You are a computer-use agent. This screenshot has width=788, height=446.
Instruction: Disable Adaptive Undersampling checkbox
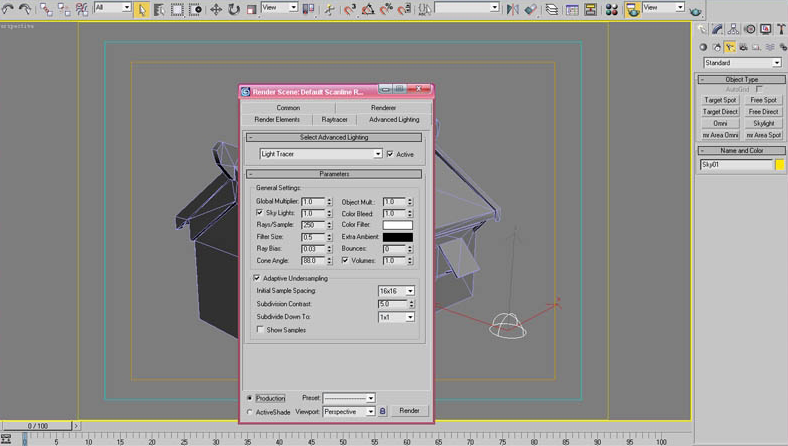point(257,278)
